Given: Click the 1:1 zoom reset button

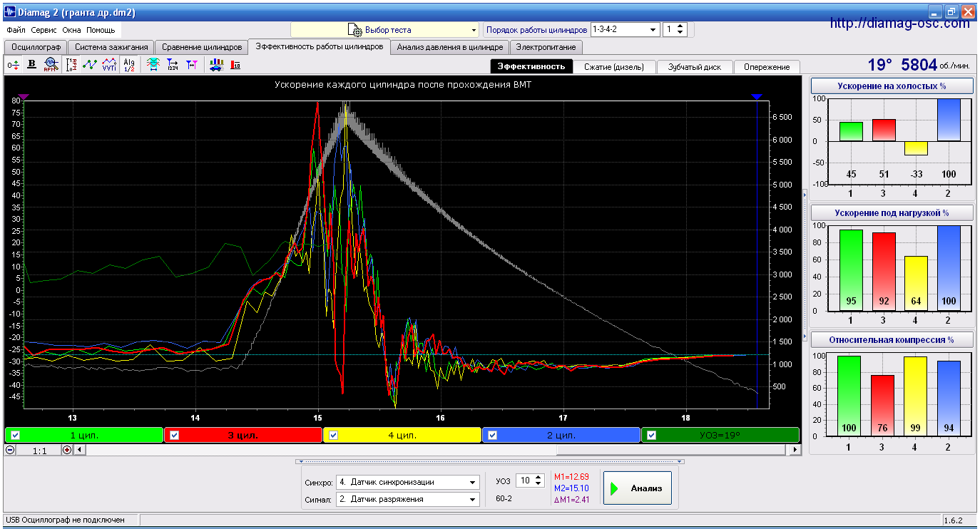Looking at the screenshot, I should point(39,451).
